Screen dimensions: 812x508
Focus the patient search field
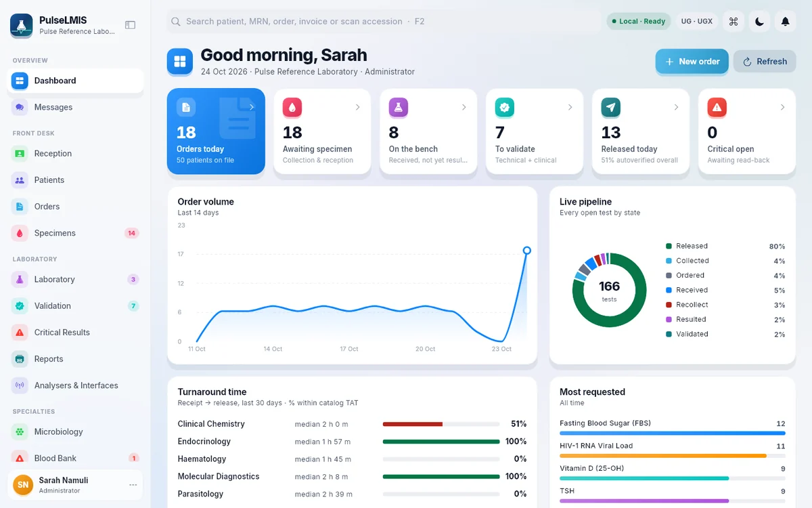[x=384, y=22]
